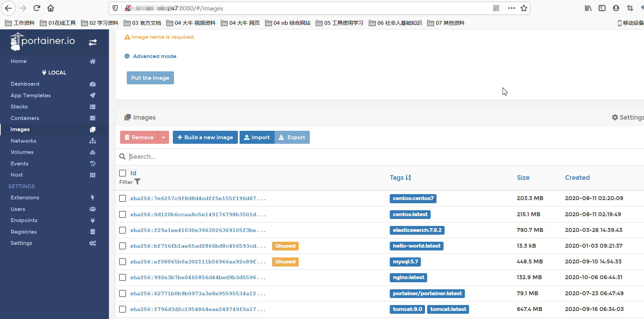Screen dimensions: 644x319
Task: Check the portainer/portainer:latest row checkbox
Action: tap(123, 293)
